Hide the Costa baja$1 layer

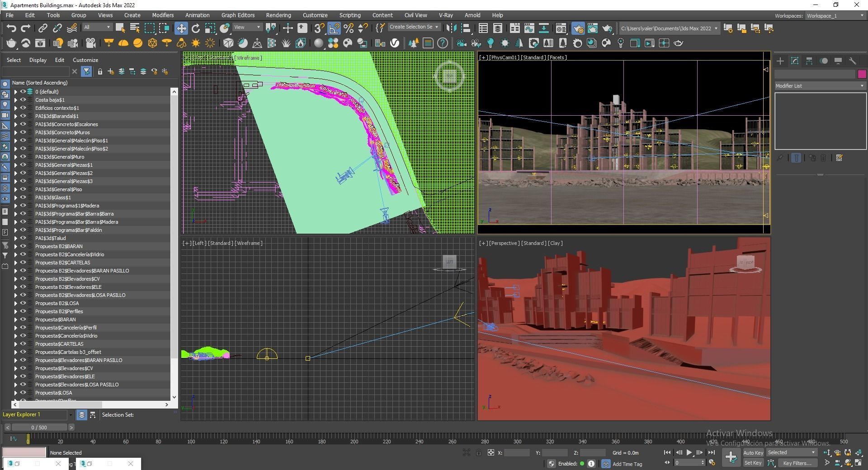click(x=23, y=100)
